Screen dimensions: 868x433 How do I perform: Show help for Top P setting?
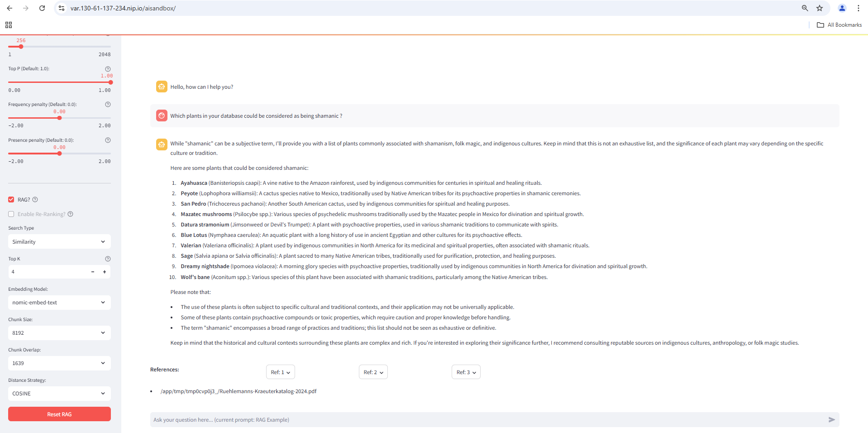[108, 69]
